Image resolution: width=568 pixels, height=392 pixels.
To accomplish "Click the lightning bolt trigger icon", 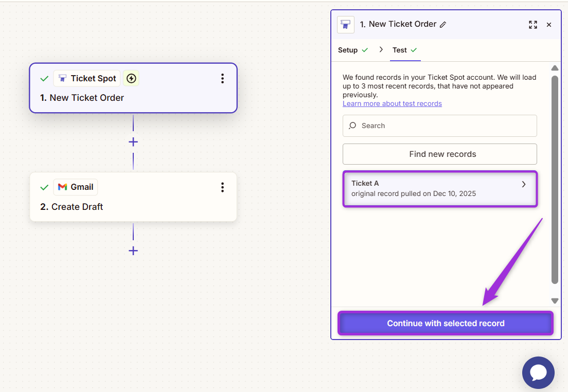I will click(131, 78).
